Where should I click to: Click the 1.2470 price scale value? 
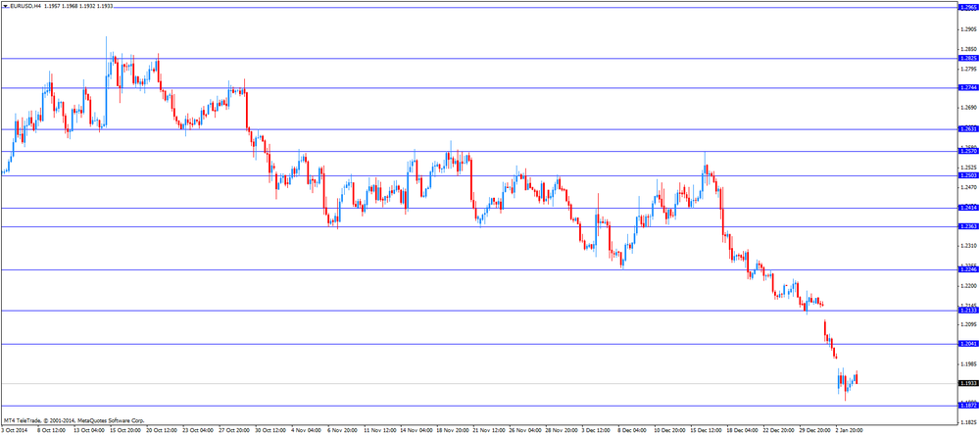pyautogui.click(x=969, y=187)
